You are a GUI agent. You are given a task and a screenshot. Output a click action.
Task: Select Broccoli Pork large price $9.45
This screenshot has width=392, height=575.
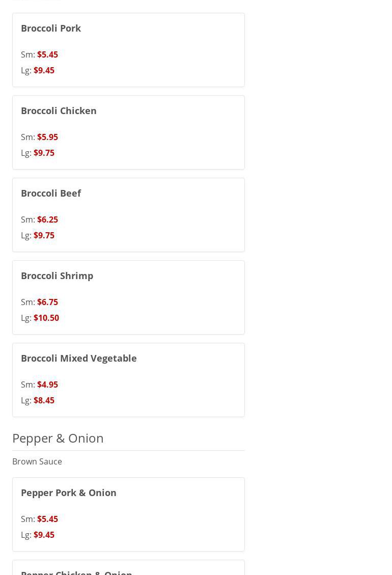44,70
